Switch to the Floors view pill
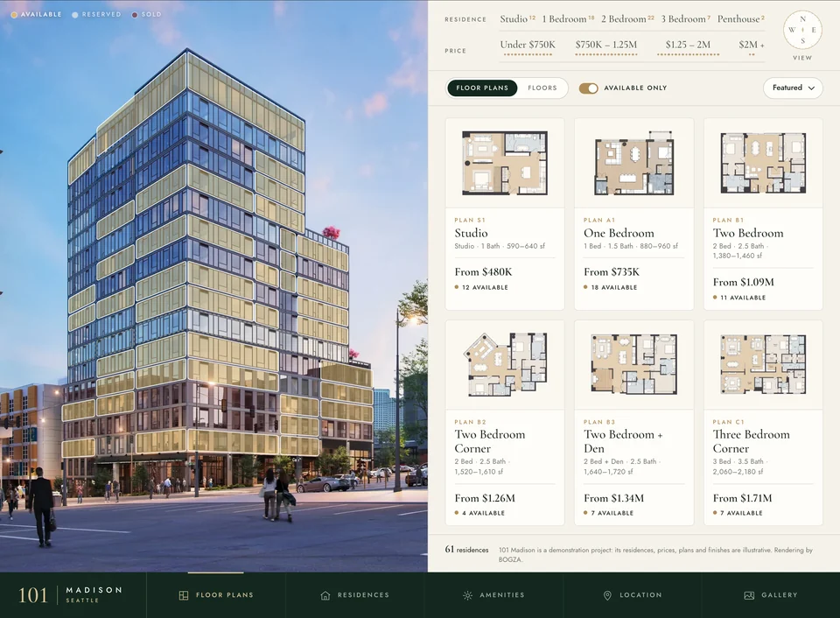840x618 pixels. pos(542,88)
